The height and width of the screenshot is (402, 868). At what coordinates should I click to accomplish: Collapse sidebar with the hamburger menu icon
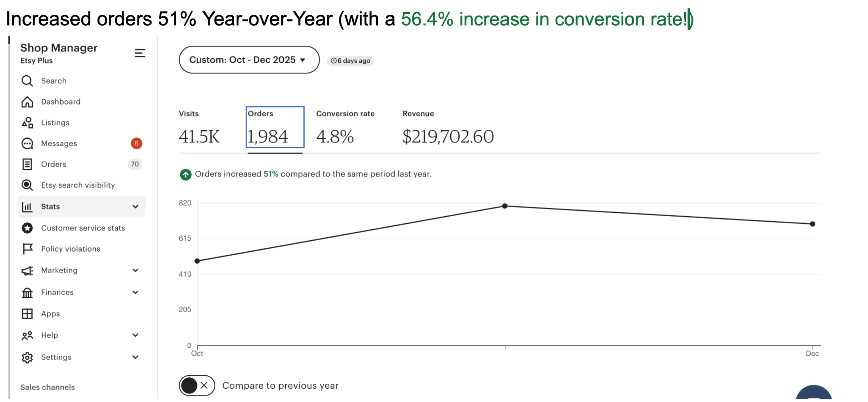coord(140,53)
